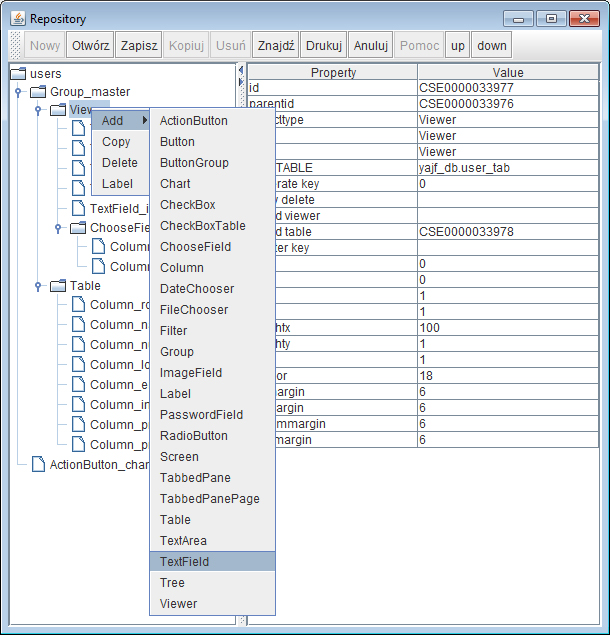Select CheckBox from the Add submenu
This screenshot has height=635, width=610.
click(213, 205)
